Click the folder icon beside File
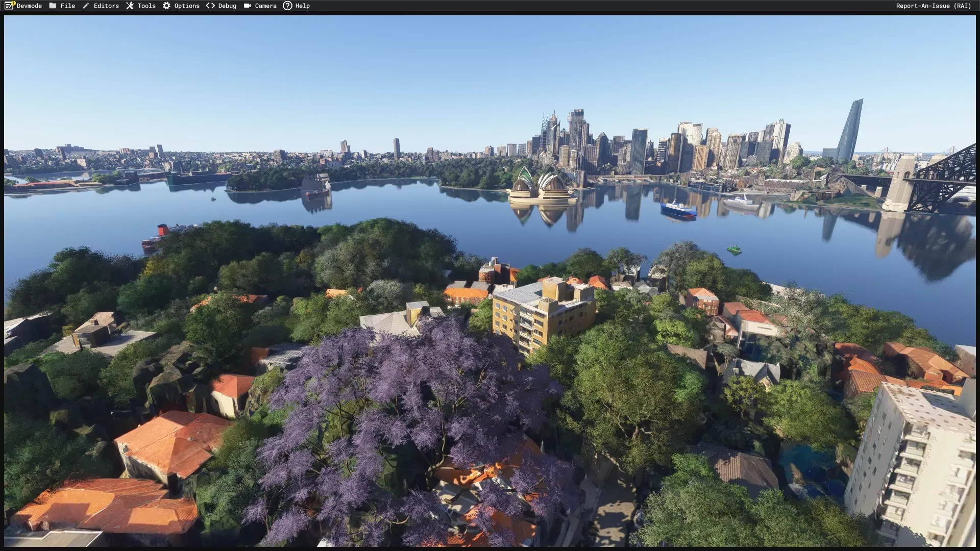Image resolution: width=980 pixels, height=551 pixels. coord(53,6)
